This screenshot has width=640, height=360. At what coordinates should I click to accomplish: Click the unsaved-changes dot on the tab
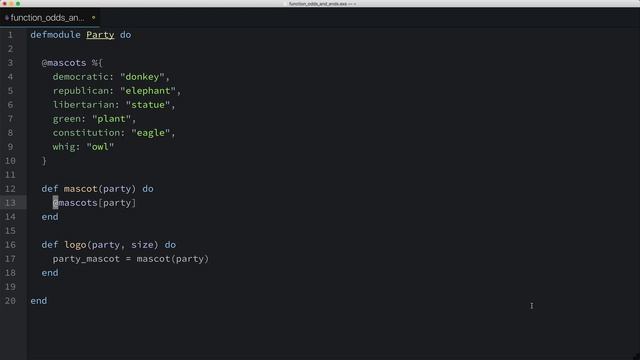93,18
